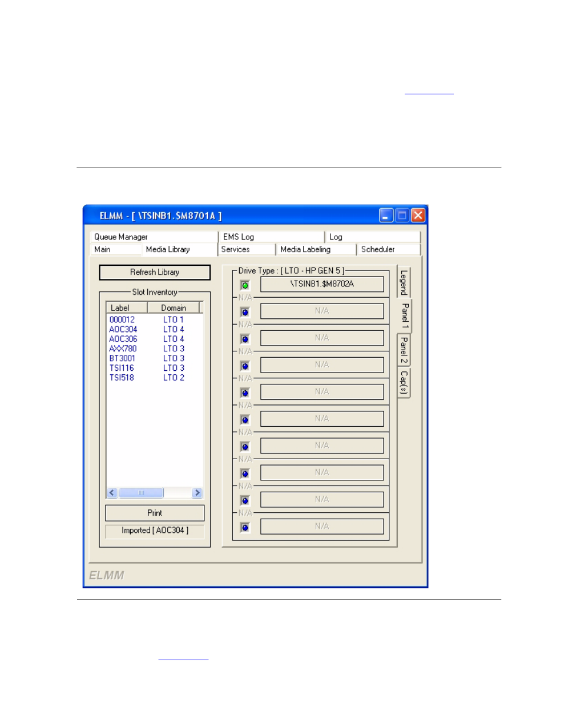This screenshot has width=562, height=728.
Task: Maximize the ELMM window
Action: [x=402, y=215]
